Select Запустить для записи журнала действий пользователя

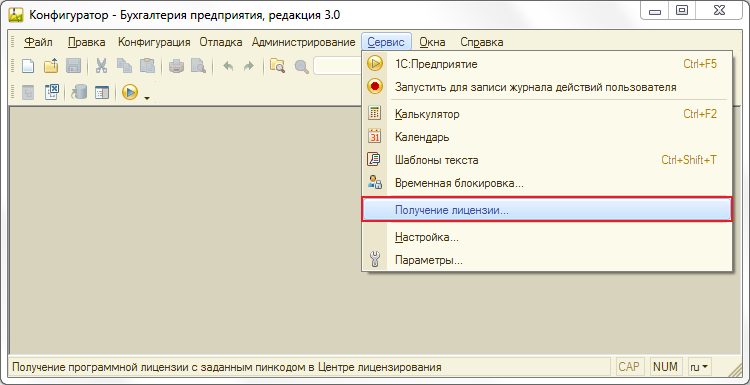(x=547, y=87)
